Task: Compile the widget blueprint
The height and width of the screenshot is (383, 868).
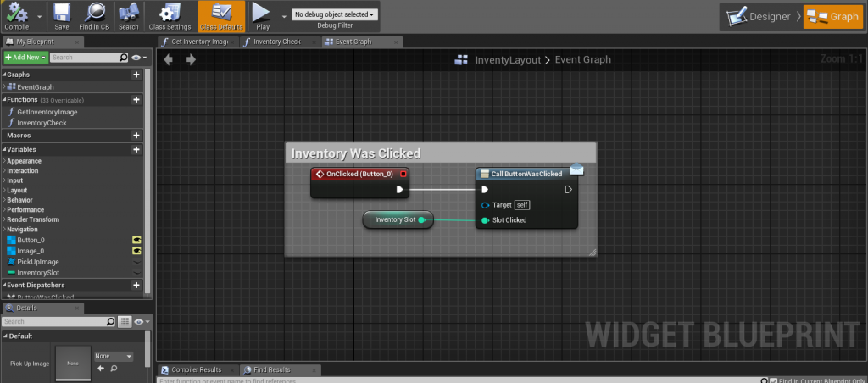Action: coord(17,16)
